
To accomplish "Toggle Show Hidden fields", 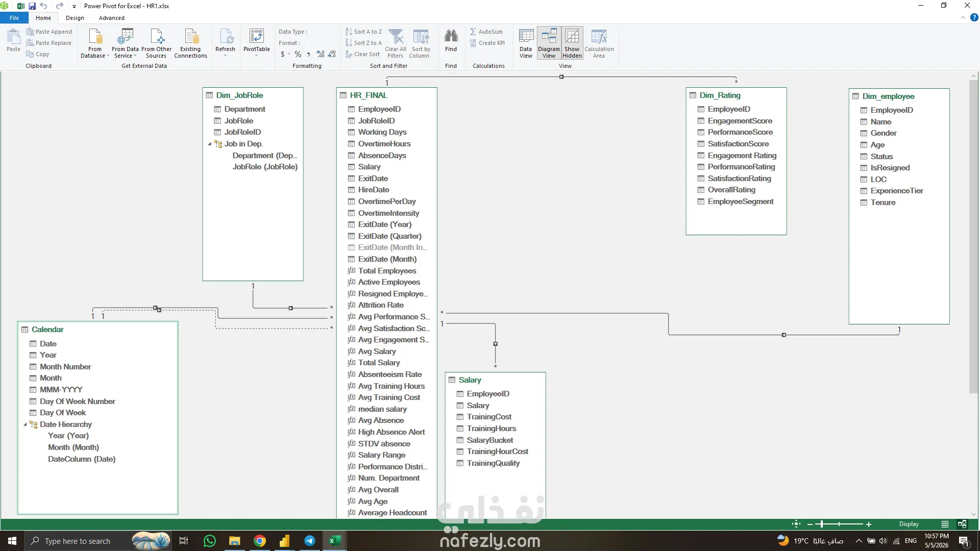I will (572, 43).
